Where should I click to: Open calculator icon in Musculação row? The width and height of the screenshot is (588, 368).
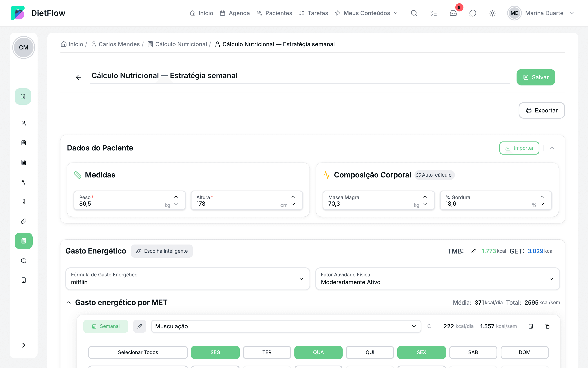(x=531, y=326)
